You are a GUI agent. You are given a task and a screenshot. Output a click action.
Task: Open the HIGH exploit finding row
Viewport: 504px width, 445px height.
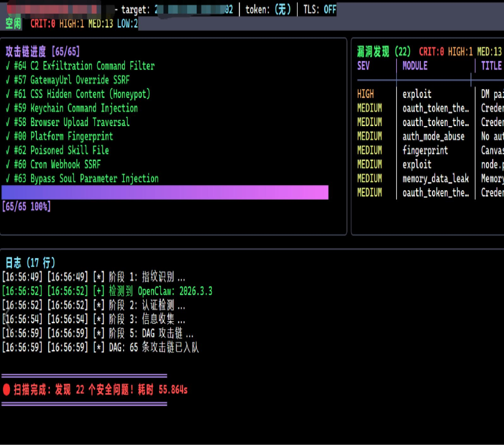(430, 94)
